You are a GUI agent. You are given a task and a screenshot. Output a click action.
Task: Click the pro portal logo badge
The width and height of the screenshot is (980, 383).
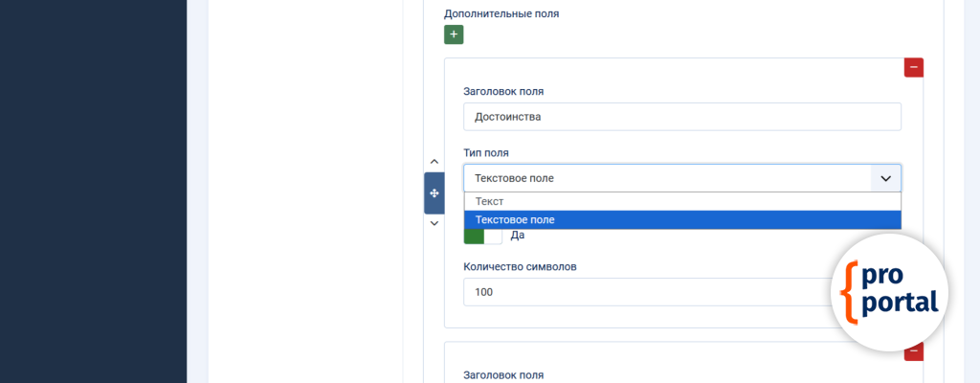point(890,291)
